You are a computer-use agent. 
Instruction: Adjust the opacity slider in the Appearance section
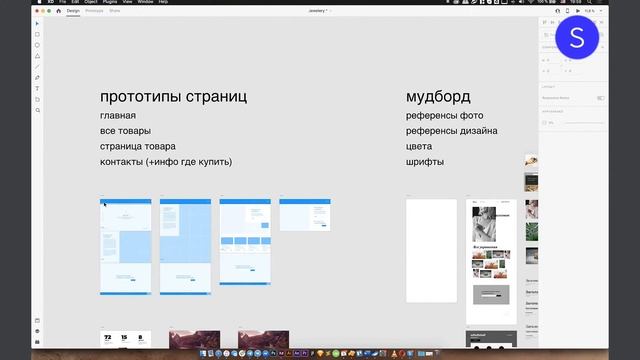pyautogui.click(x=584, y=122)
